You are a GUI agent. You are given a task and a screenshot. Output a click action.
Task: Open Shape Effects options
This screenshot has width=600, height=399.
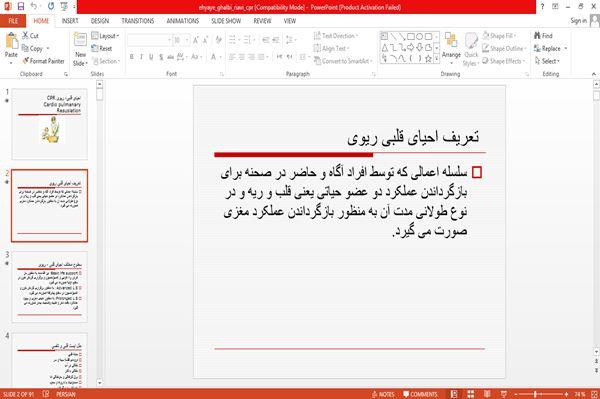(x=504, y=61)
